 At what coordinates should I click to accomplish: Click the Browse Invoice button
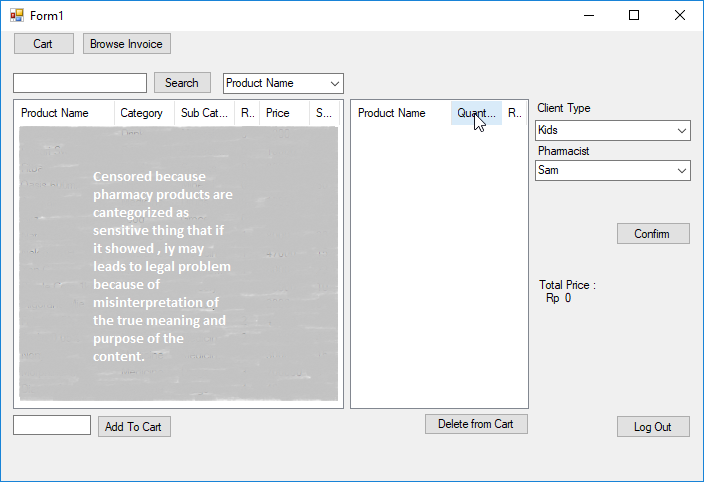(127, 44)
